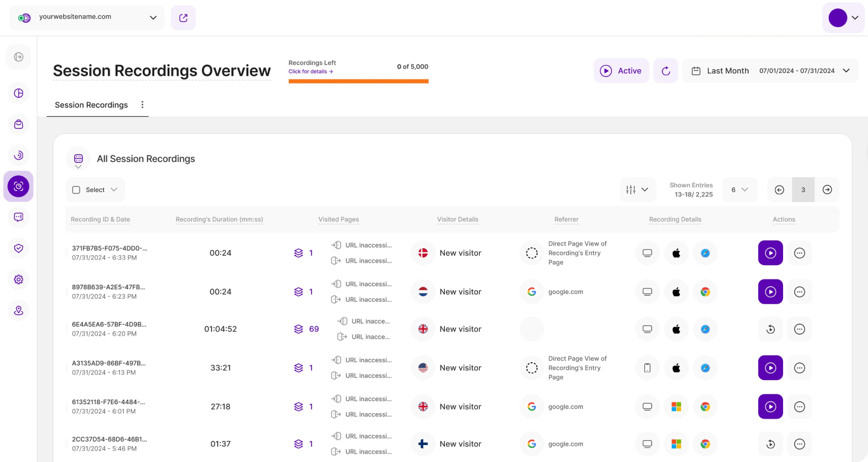
Task: Select the session recordings sidebar icon
Action: click(x=19, y=187)
